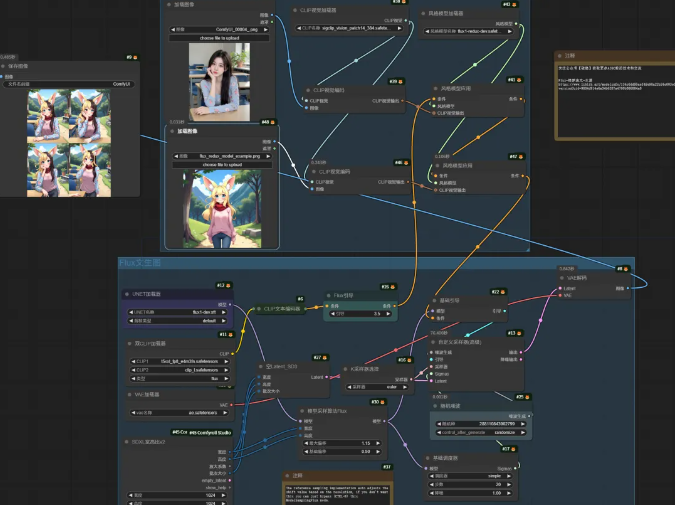Open the vae名称 ae.safetensors combo
675x505 pixels.
pyautogui.click(x=180, y=412)
